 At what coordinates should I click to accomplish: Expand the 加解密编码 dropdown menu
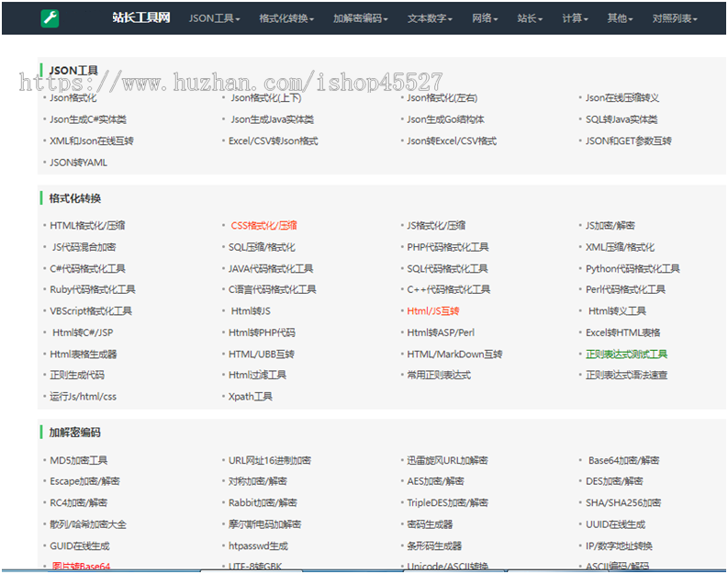pyautogui.click(x=360, y=18)
